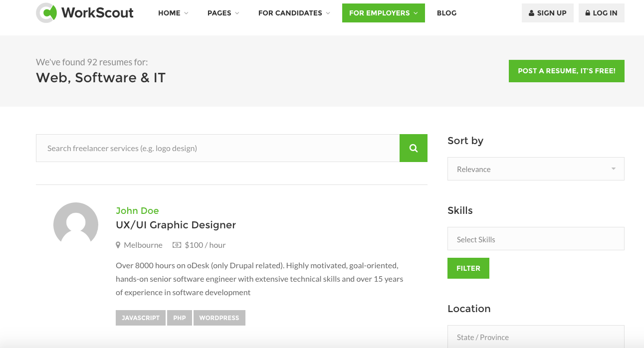Screen dimensions: 644x348
Task: Click the Melbourne location pin icon
Action: click(118, 245)
